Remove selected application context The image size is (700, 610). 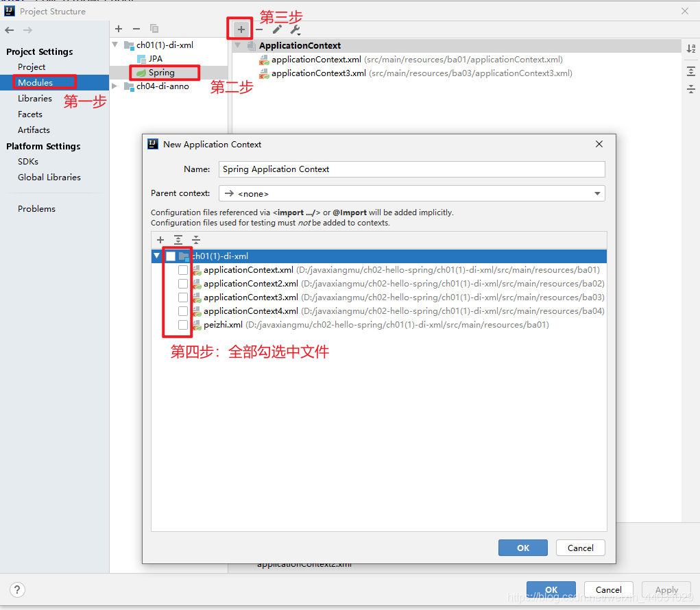pos(259,29)
